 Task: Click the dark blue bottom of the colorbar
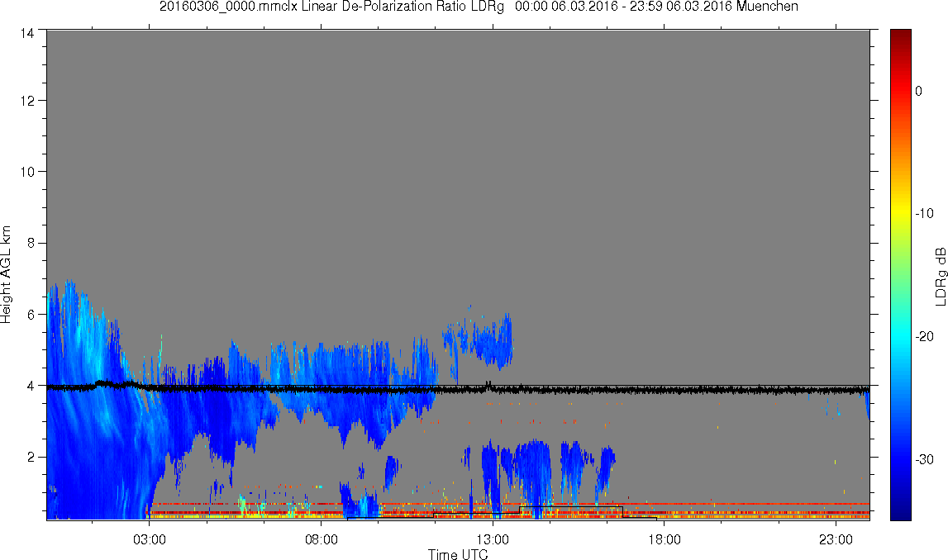[900, 510]
